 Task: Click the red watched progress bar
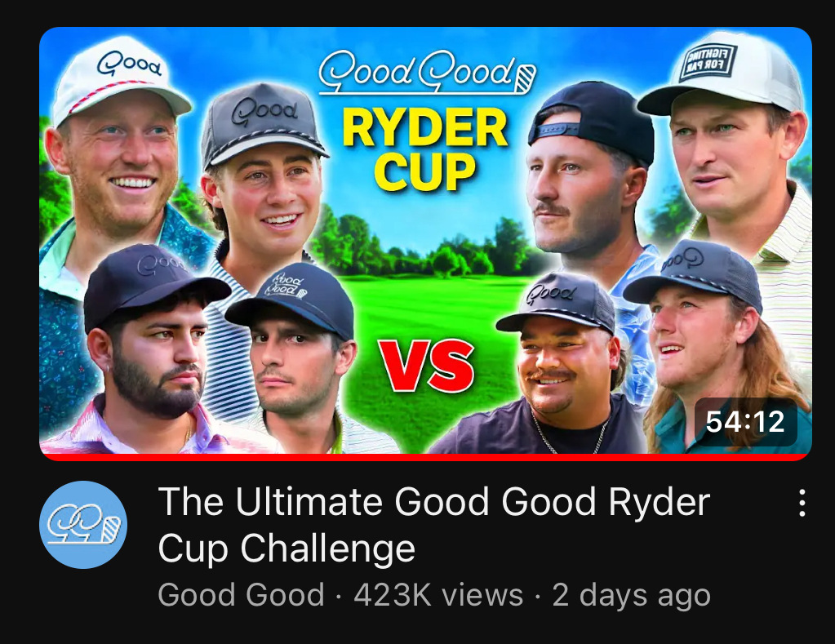(425, 457)
